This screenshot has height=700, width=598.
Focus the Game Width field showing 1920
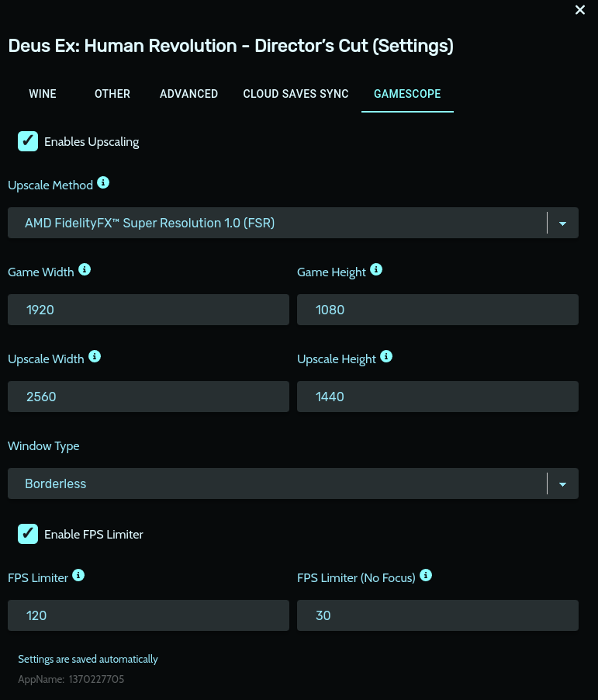(x=148, y=310)
